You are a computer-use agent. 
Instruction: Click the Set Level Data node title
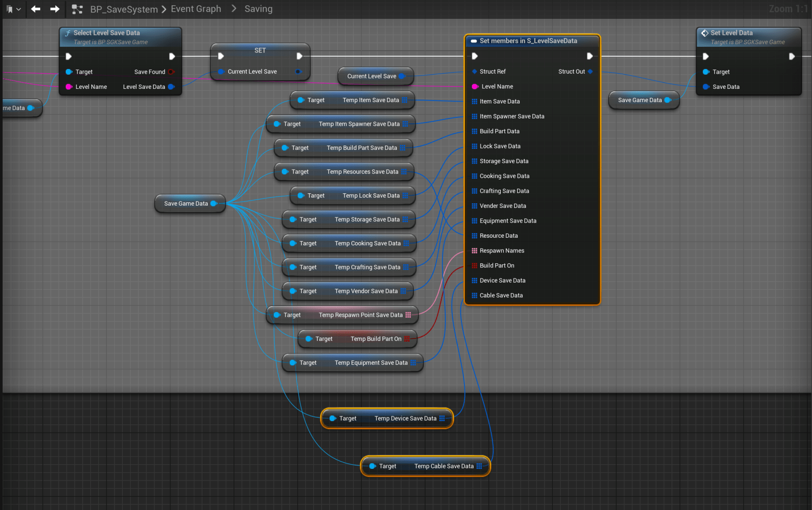(731, 33)
